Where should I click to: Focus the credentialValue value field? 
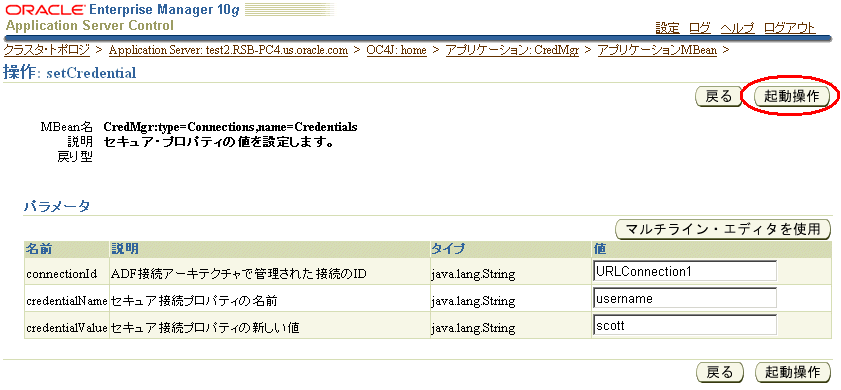tap(685, 325)
